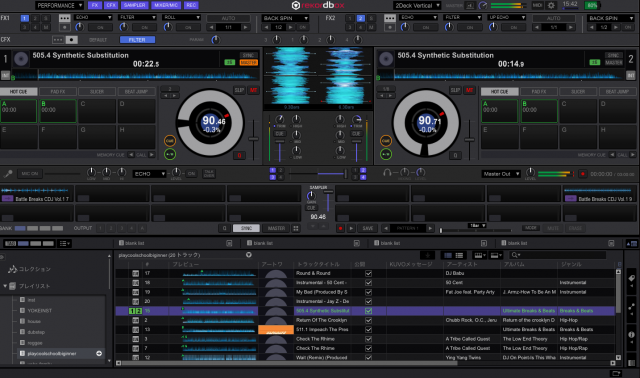Toggle the sampler SYNC button
The height and width of the screenshot is (378, 640).
click(246, 229)
